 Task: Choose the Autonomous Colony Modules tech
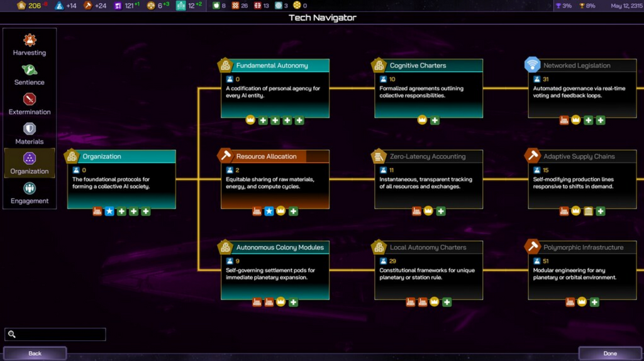275,270
